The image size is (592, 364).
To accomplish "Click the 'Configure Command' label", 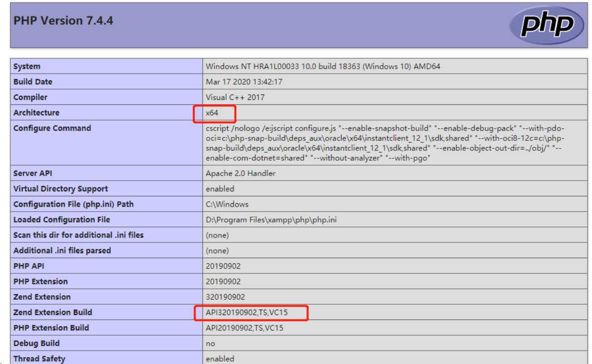I will [x=52, y=128].
